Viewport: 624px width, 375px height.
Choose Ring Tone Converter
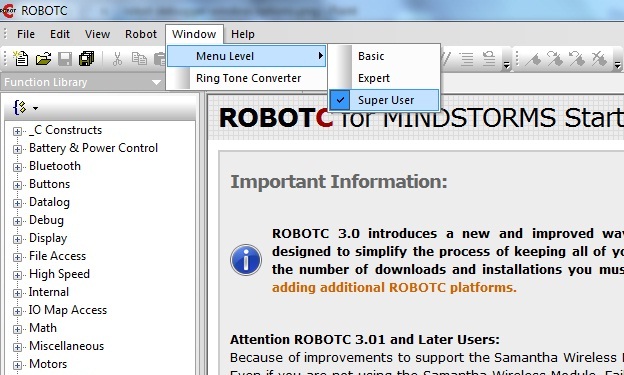tap(247, 78)
